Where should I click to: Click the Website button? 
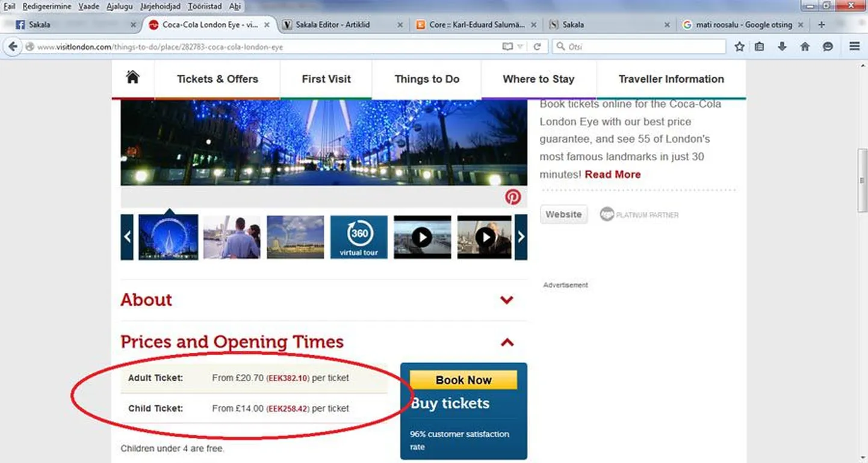[563, 214]
